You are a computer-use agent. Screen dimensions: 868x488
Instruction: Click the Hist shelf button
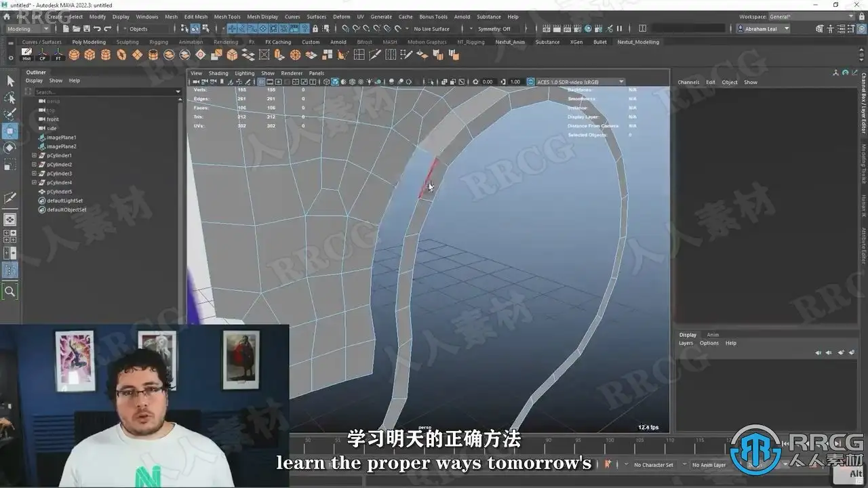click(27, 55)
